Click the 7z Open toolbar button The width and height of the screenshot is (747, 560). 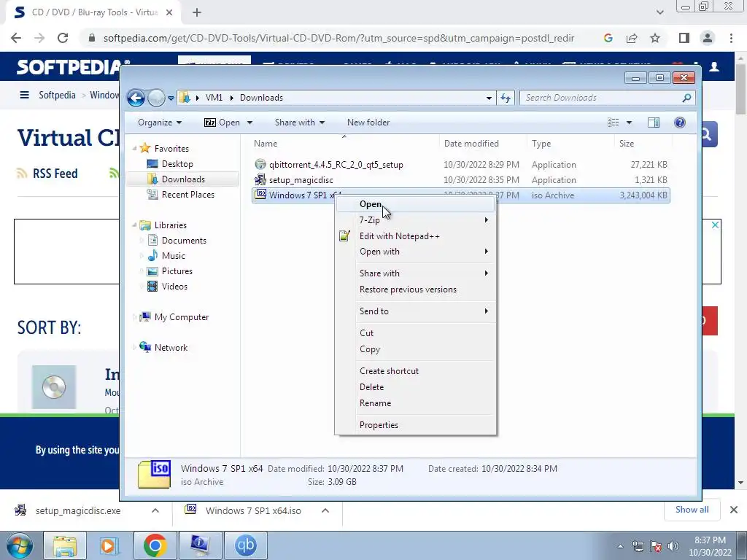(222, 122)
